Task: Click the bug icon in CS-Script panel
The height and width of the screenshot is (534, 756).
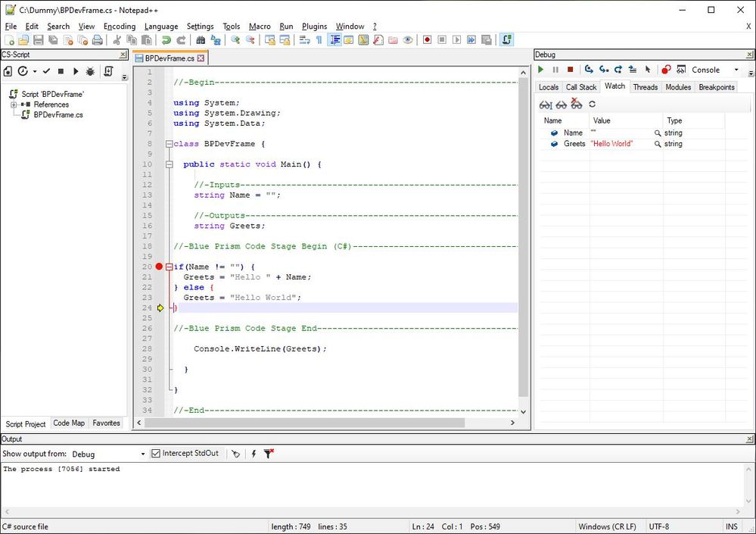Action: [90, 71]
